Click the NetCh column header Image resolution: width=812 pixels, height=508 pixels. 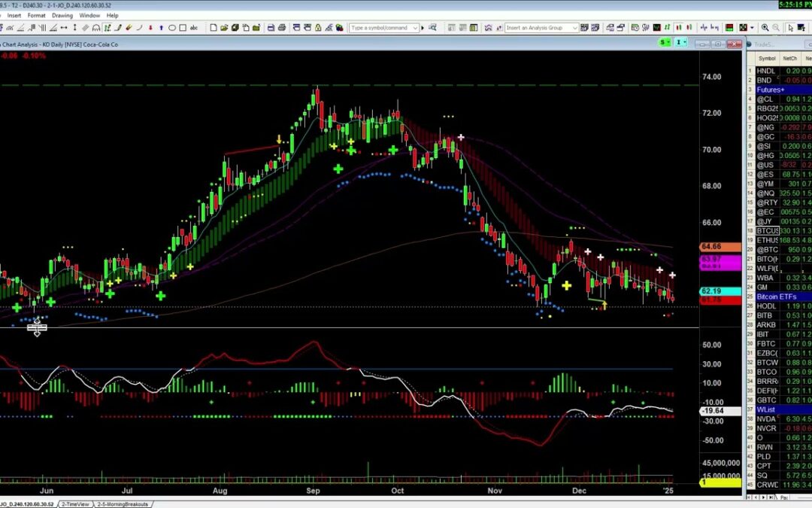pos(789,59)
